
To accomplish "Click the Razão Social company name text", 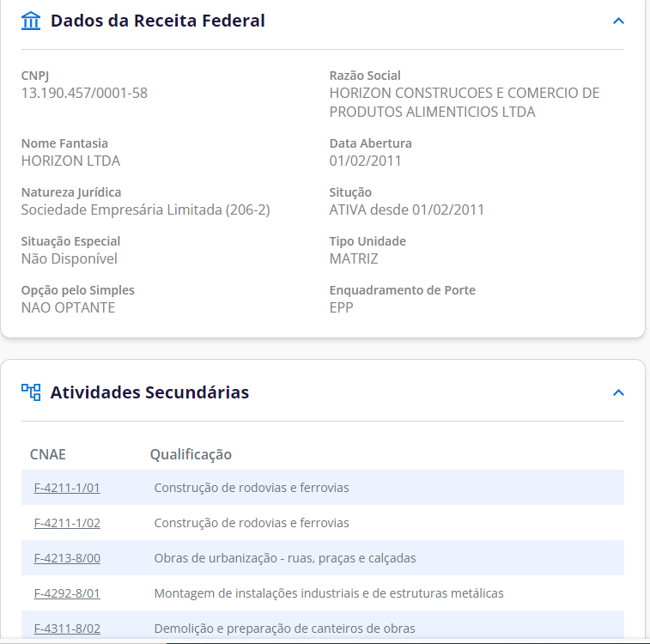I will (465, 102).
